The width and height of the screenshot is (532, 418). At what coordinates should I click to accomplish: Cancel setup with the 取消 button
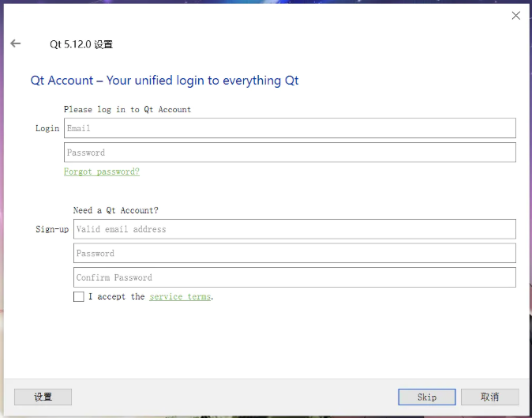tap(490, 397)
